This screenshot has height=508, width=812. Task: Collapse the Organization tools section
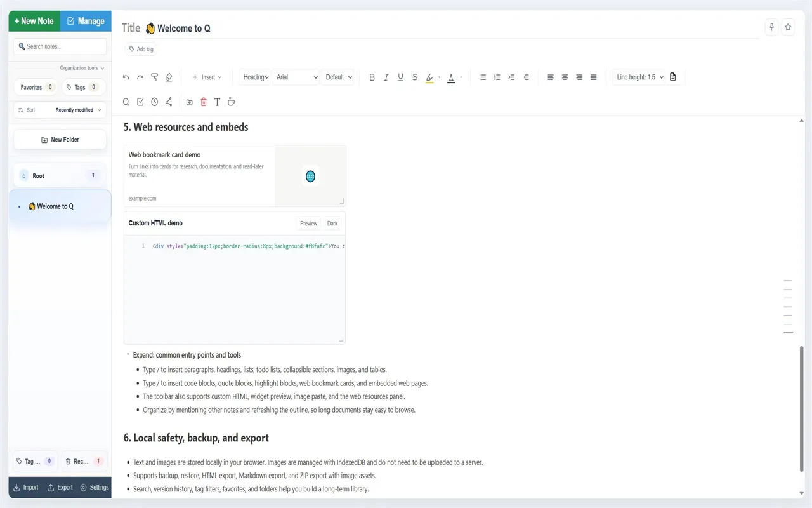[82, 68]
